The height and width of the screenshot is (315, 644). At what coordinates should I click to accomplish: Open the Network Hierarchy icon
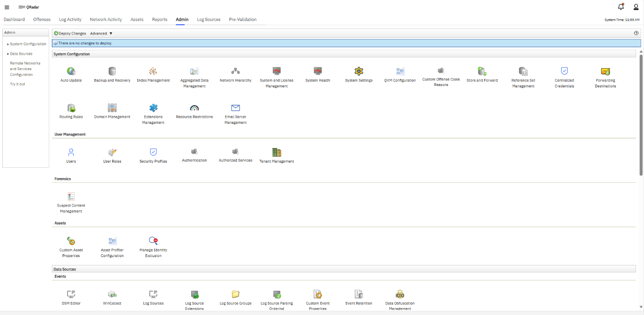236,72
